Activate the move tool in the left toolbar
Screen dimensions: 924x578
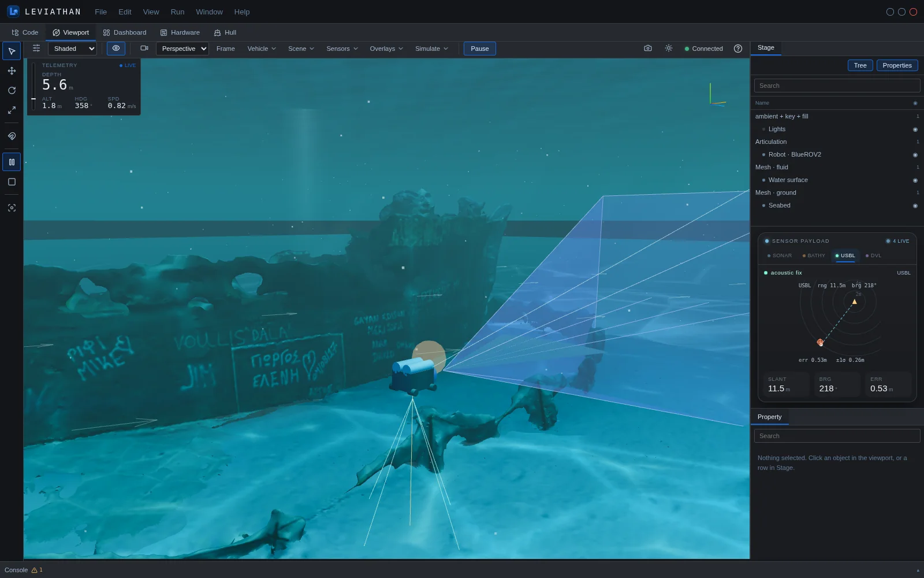pyautogui.click(x=12, y=71)
